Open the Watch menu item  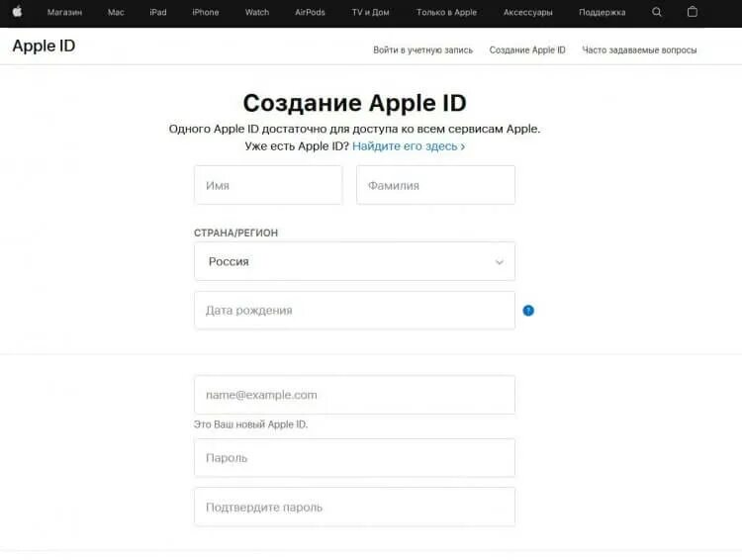coord(257,12)
